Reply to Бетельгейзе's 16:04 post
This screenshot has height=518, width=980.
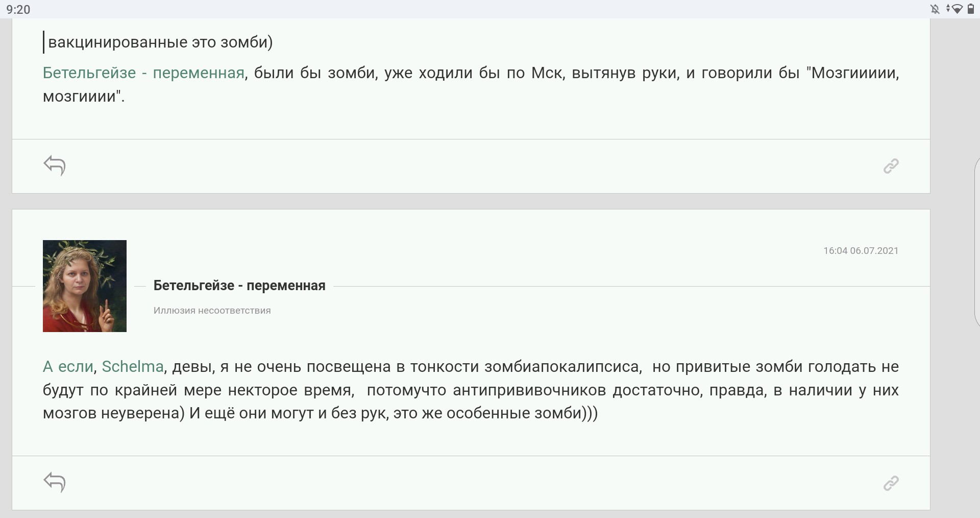[55, 482]
